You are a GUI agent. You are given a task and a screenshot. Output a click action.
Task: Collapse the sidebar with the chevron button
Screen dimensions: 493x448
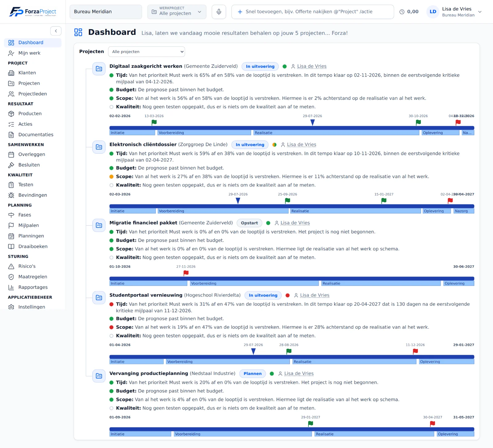click(56, 31)
